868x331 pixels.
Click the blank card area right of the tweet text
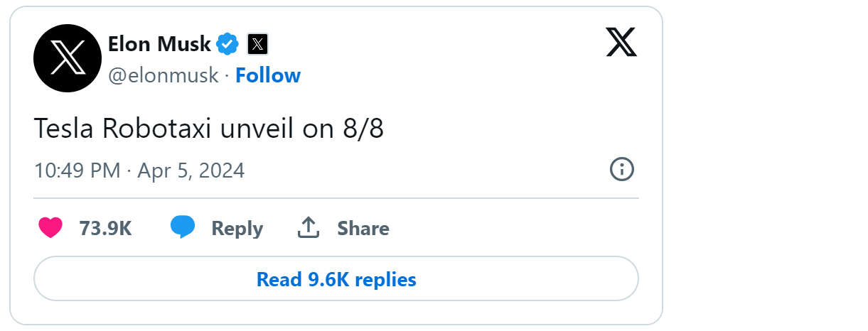(x=512, y=129)
